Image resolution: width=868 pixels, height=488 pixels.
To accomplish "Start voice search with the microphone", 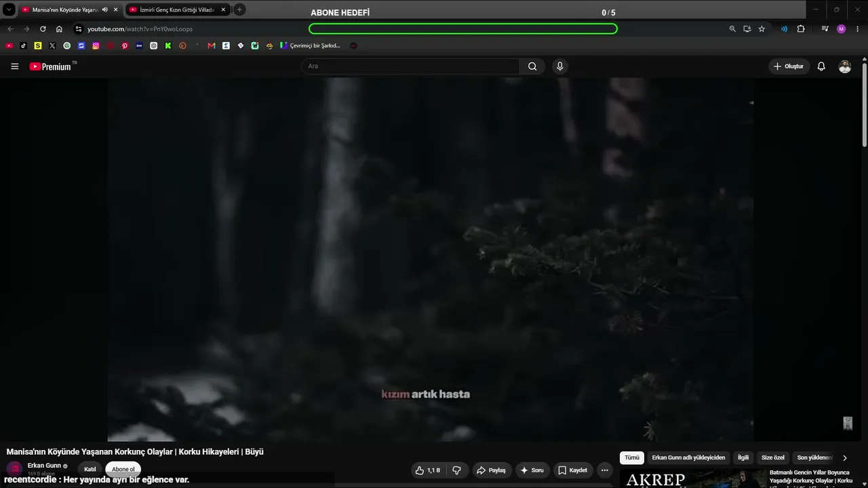I will [559, 66].
